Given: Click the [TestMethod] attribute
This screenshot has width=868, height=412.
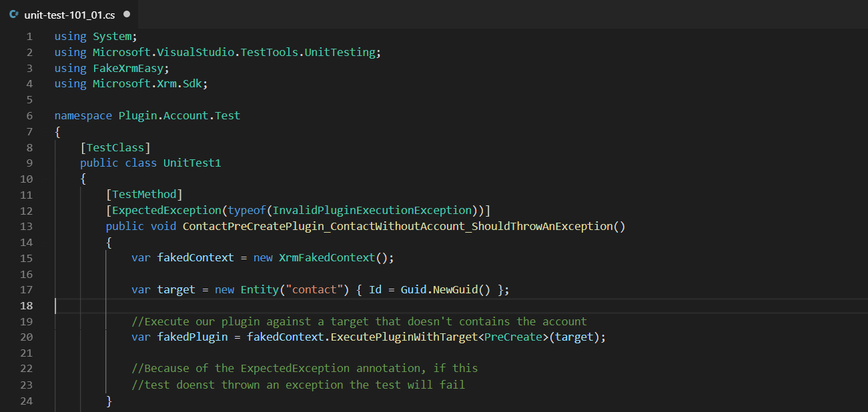Looking at the screenshot, I should pyautogui.click(x=144, y=195).
